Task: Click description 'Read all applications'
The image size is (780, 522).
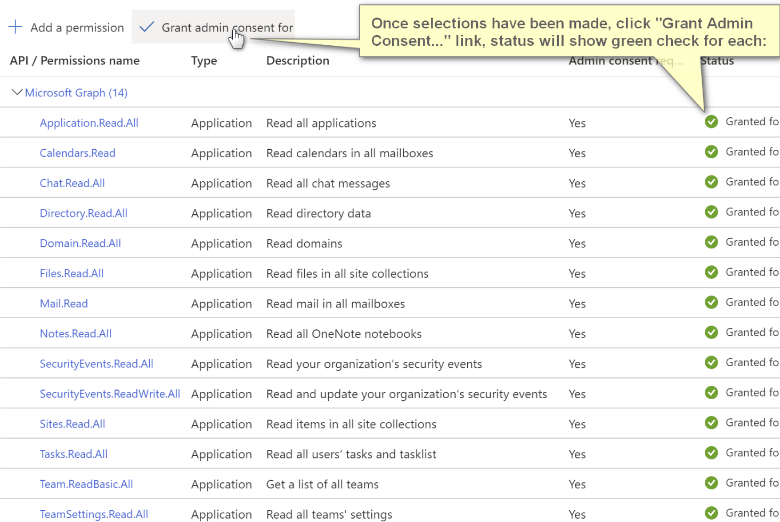Action: pyautogui.click(x=321, y=123)
